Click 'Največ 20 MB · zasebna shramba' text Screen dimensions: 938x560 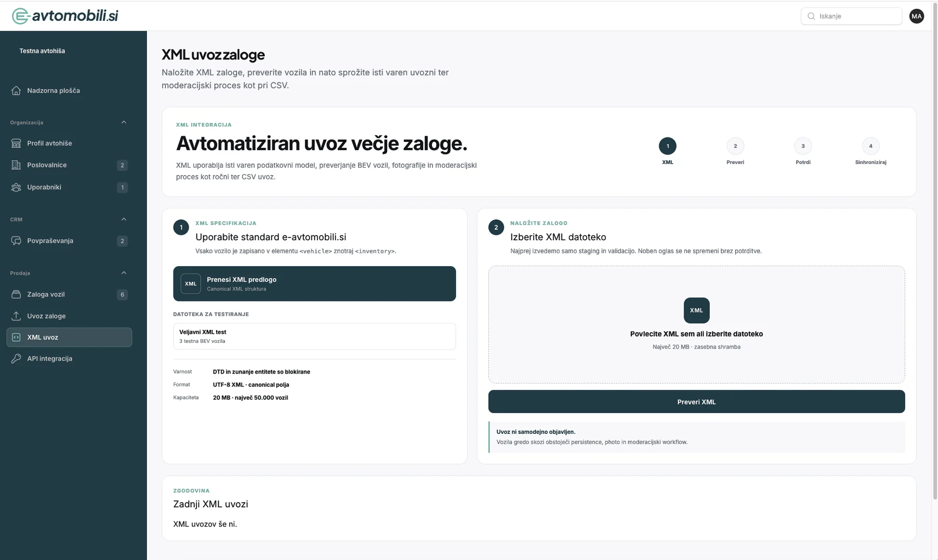pyautogui.click(x=696, y=347)
